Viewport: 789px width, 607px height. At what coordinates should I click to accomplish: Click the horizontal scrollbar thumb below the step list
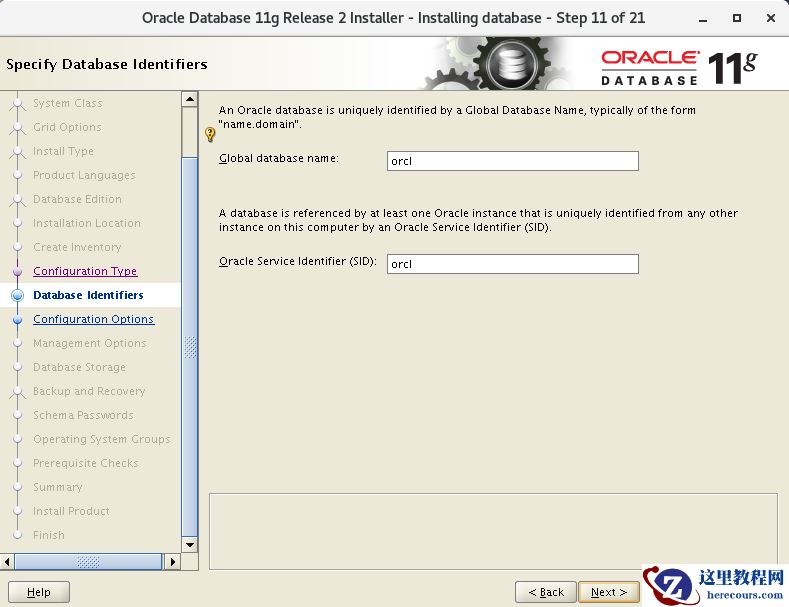click(x=88, y=561)
